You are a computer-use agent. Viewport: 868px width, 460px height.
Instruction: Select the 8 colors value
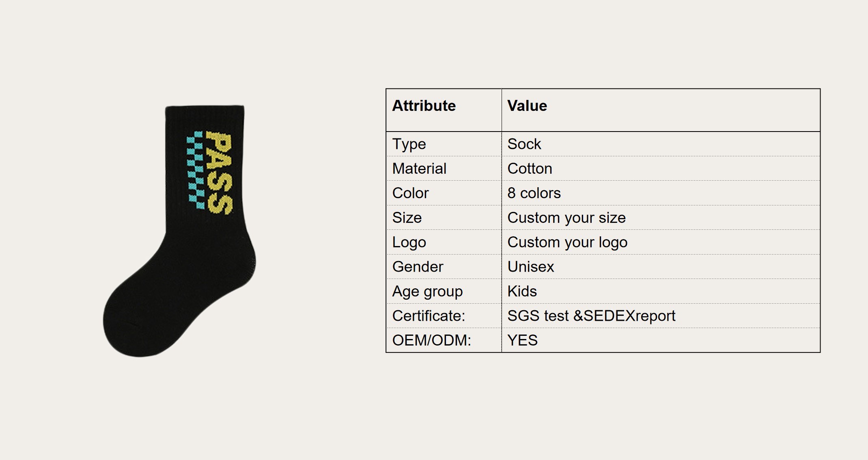pos(534,193)
